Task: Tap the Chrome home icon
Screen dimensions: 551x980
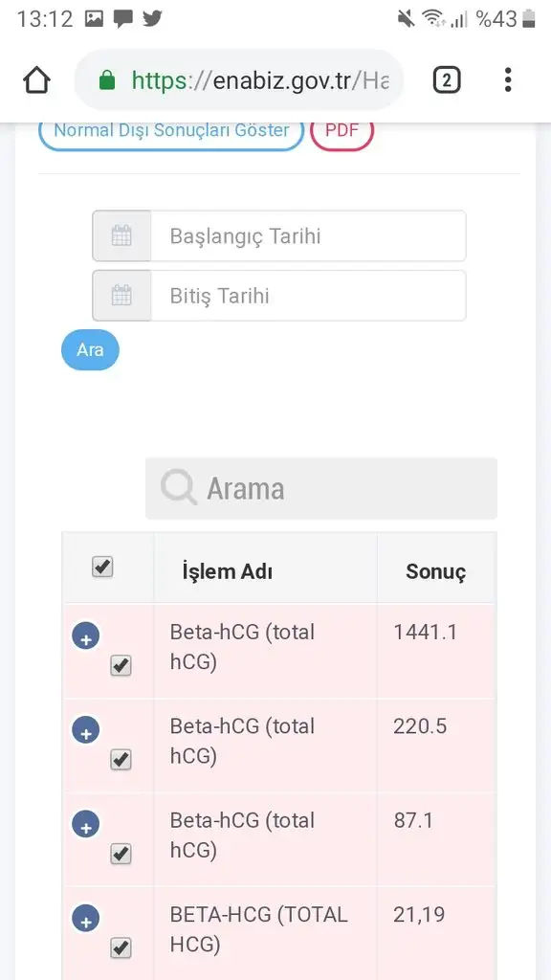Action: [36, 79]
